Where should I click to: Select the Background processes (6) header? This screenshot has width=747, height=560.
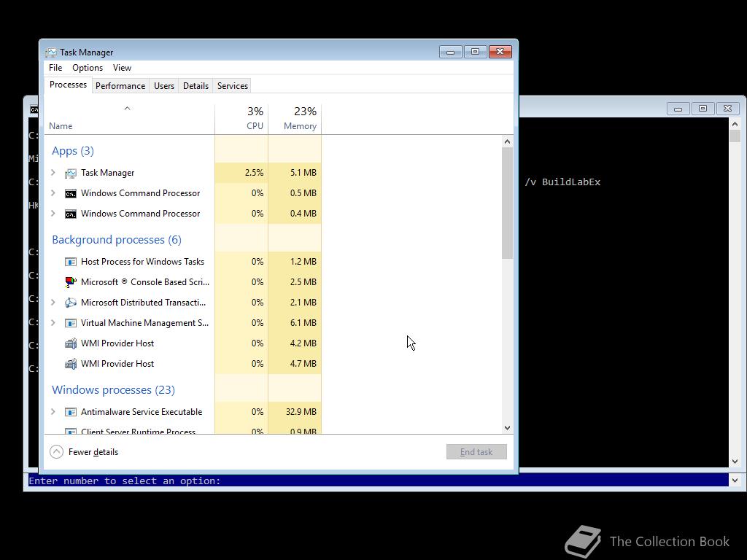click(117, 240)
